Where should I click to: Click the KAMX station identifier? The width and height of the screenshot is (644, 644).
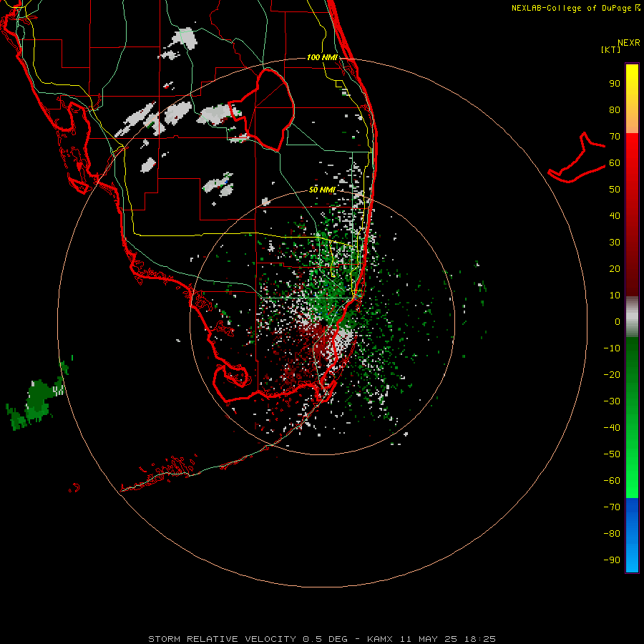380,639
